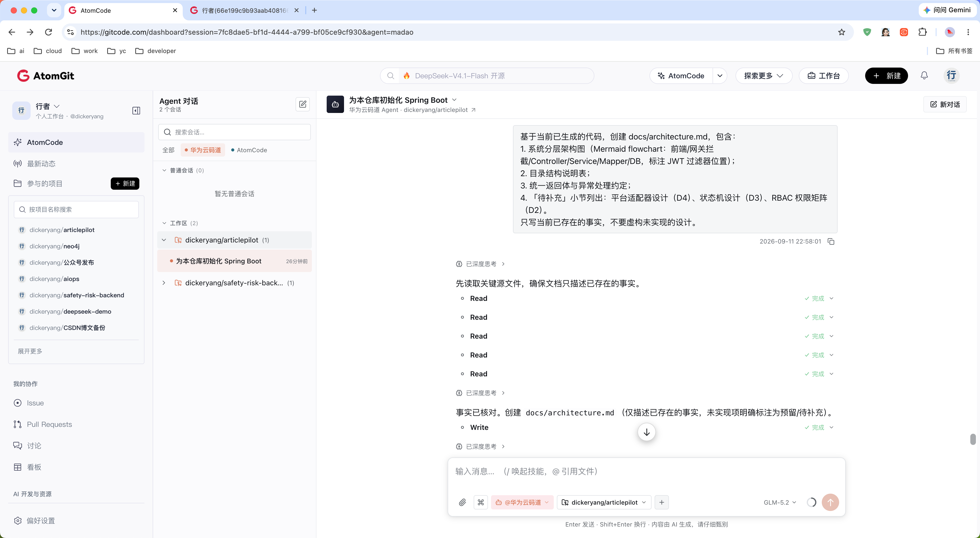Click the message input box
This screenshot has height=538, width=980.
click(x=646, y=472)
